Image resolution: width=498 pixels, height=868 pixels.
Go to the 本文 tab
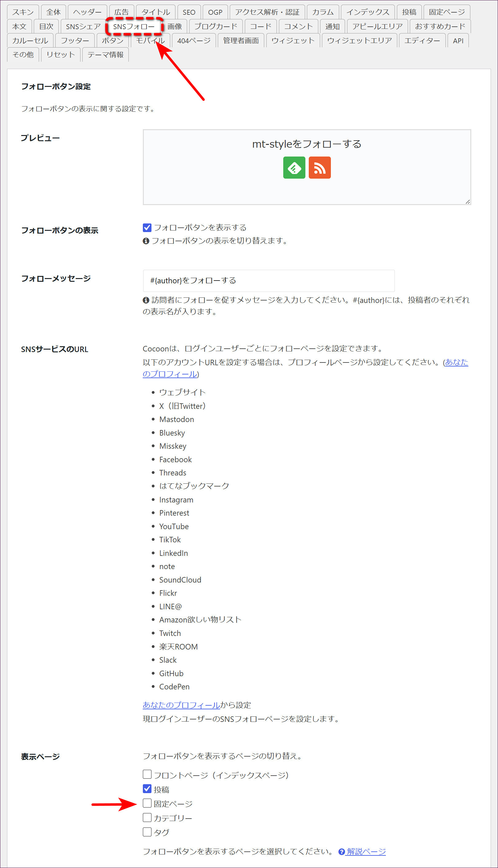tap(19, 26)
